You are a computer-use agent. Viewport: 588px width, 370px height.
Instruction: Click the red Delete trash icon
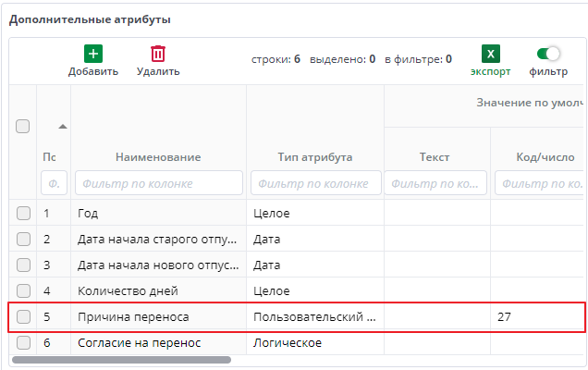pyautogui.click(x=158, y=54)
